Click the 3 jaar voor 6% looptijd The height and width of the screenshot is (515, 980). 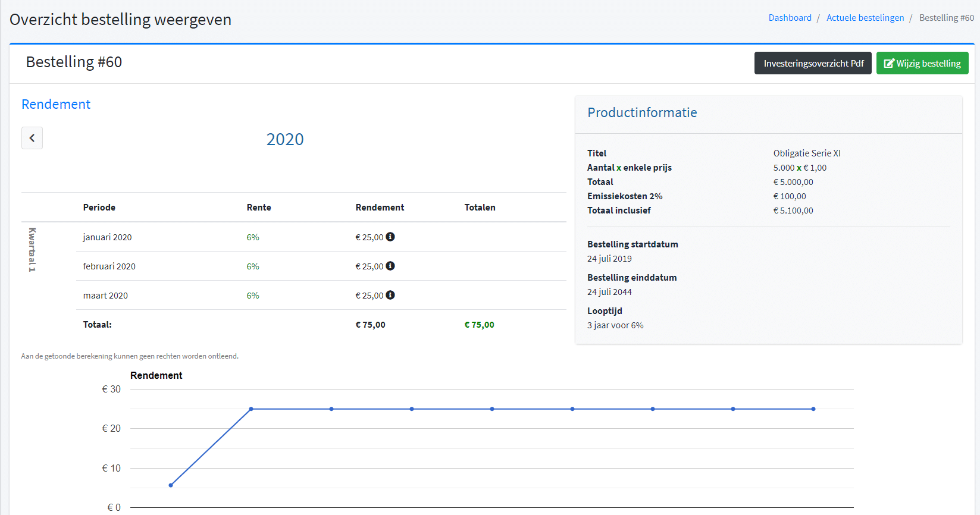coord(615,325)
